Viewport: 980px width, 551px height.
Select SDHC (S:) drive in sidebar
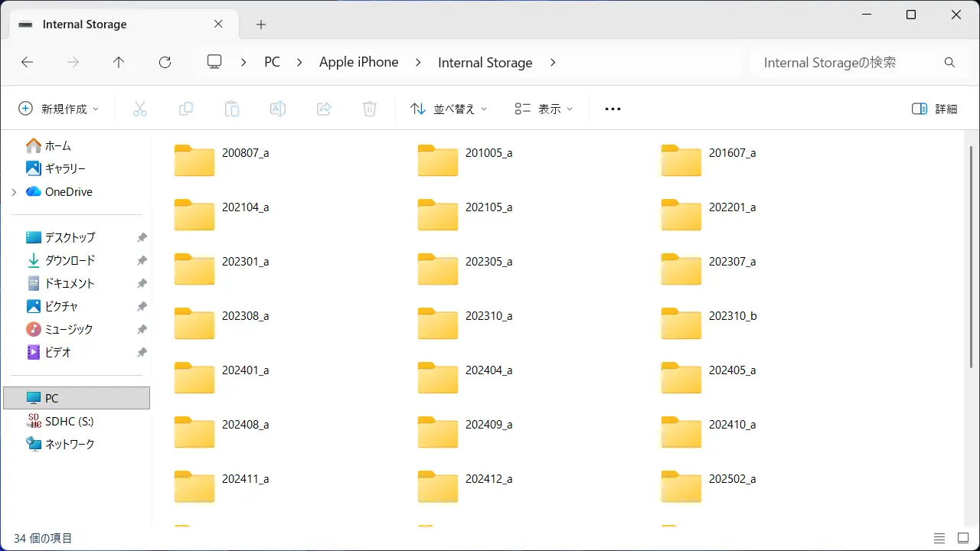coord(69,421)
